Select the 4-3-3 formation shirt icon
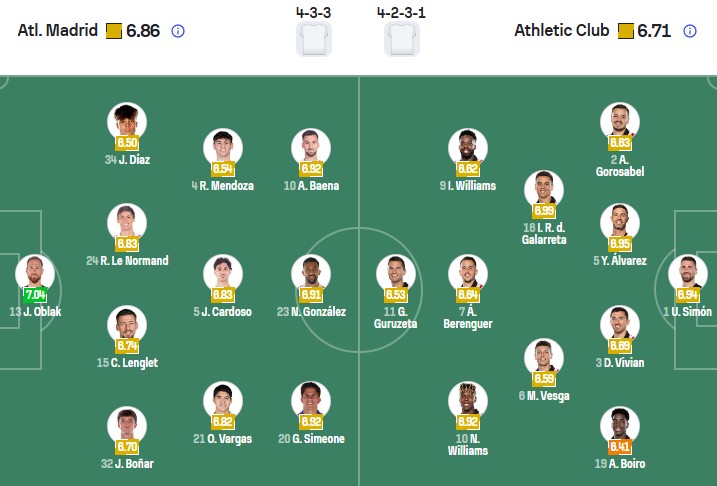 tap(314, 40)
